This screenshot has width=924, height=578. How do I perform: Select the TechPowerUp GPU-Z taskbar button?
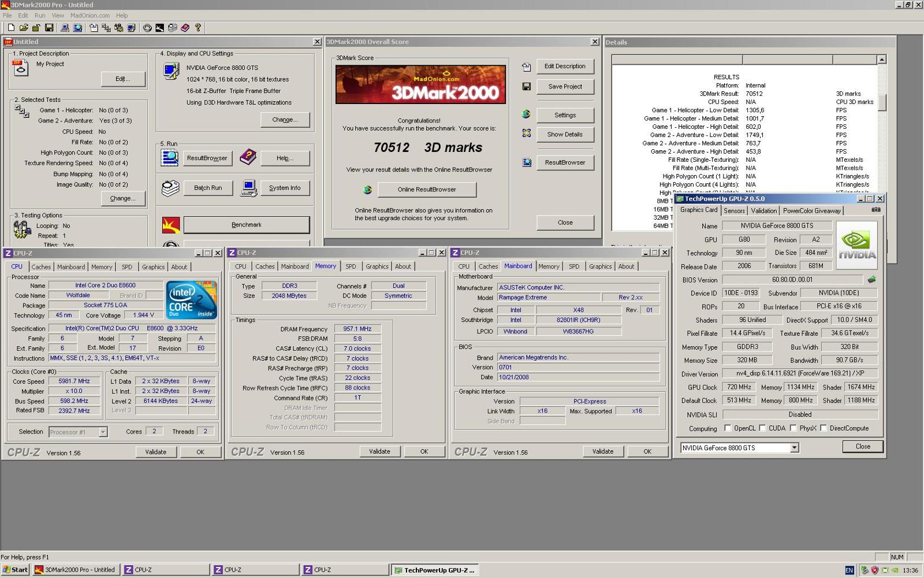coord(434,570)
